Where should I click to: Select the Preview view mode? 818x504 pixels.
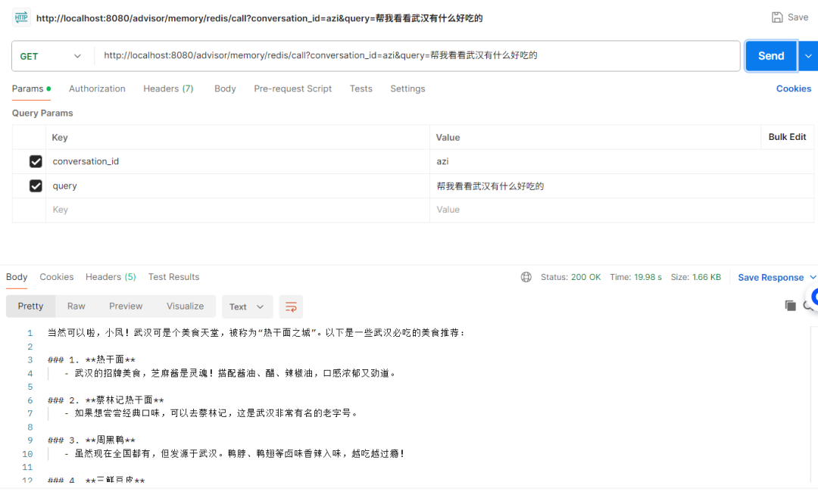(x=126, y=306)
